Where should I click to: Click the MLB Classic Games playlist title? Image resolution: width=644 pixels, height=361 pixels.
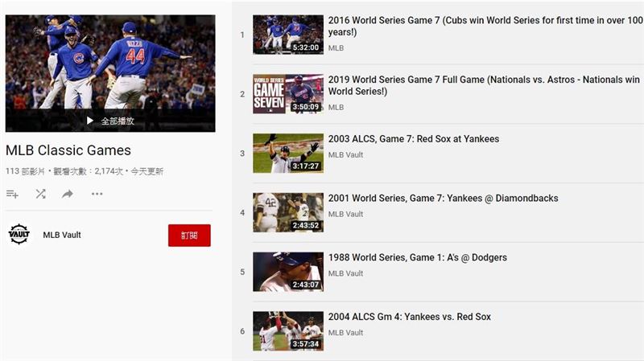tap(68, 150)
